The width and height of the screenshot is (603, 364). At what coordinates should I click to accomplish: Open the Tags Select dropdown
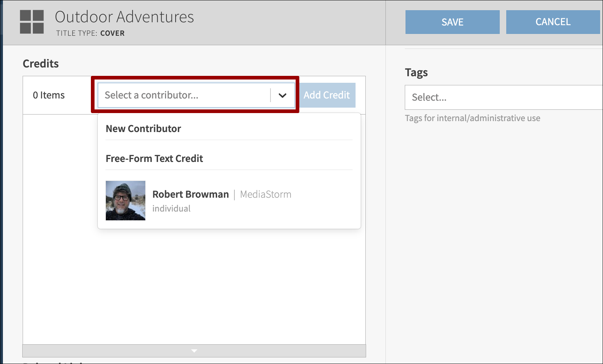click(x=503, y=97)
